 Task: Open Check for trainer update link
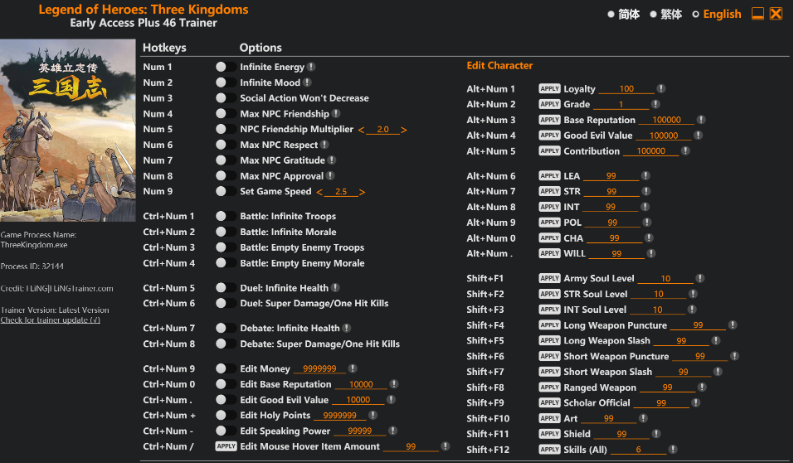(x=50, y=320)
